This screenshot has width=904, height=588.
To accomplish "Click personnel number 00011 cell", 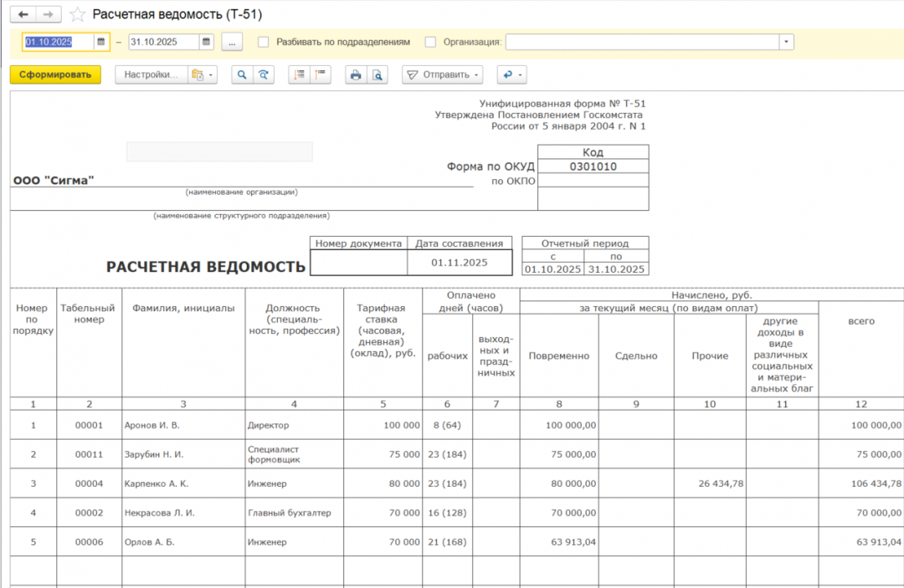I will [x=89, y=454].
